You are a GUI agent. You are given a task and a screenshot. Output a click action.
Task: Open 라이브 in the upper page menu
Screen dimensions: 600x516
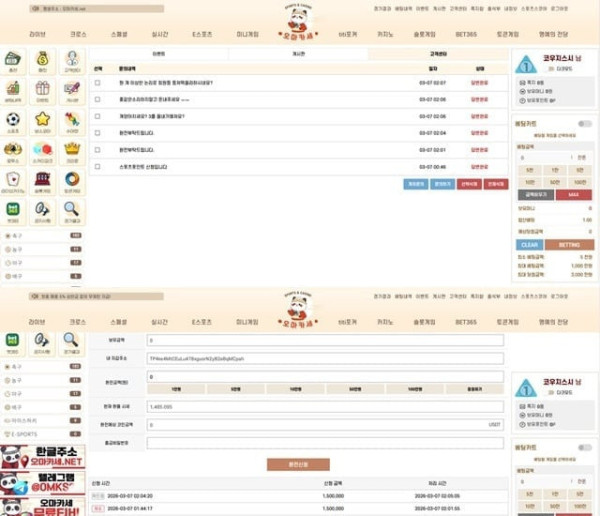tap(38, 34)
